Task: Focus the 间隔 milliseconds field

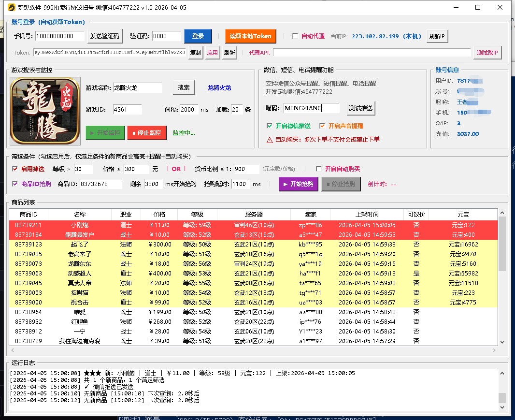Action: click(189, 109)
